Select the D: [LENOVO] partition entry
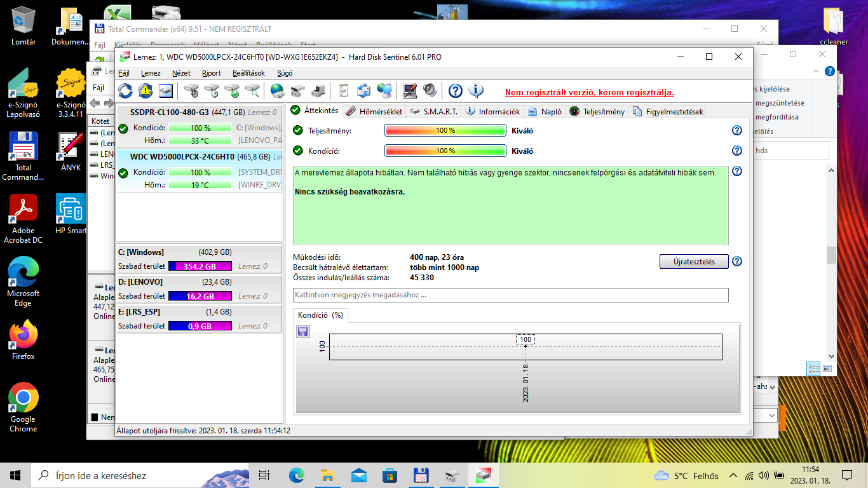This screenshot has width=868, height=488. click(x=199, y=288)
